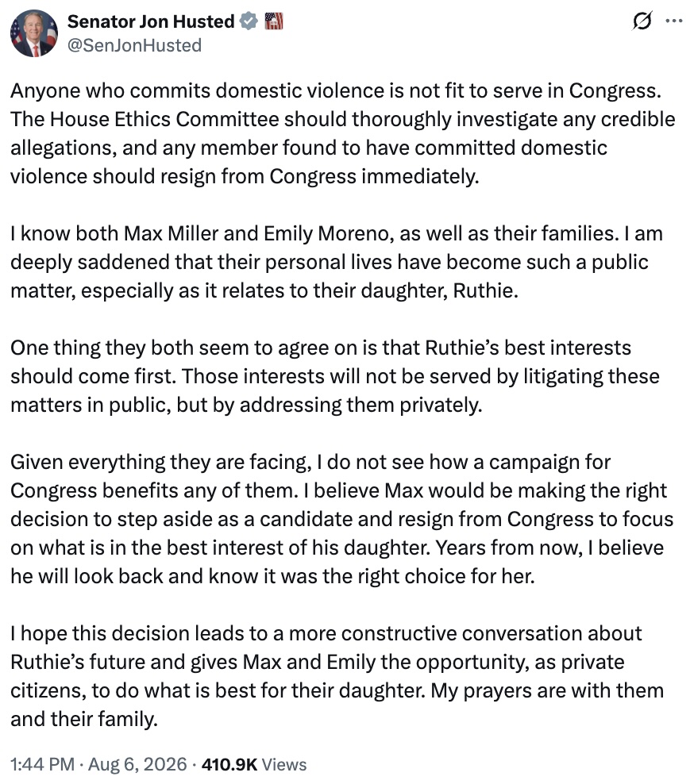
Task: Click the flag affiliation badge beside the name
Action: coord(274,21)
